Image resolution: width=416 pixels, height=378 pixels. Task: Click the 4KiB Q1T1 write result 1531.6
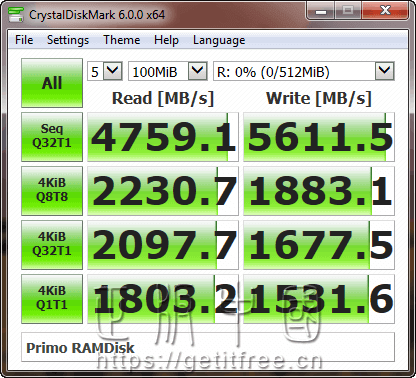(319, 299)
